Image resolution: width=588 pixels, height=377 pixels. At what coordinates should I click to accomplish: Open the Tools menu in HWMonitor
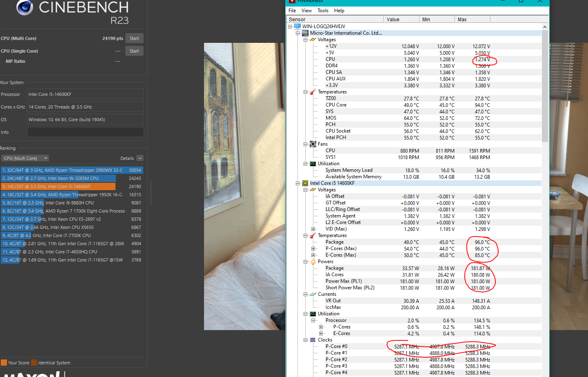pos(323,11)
